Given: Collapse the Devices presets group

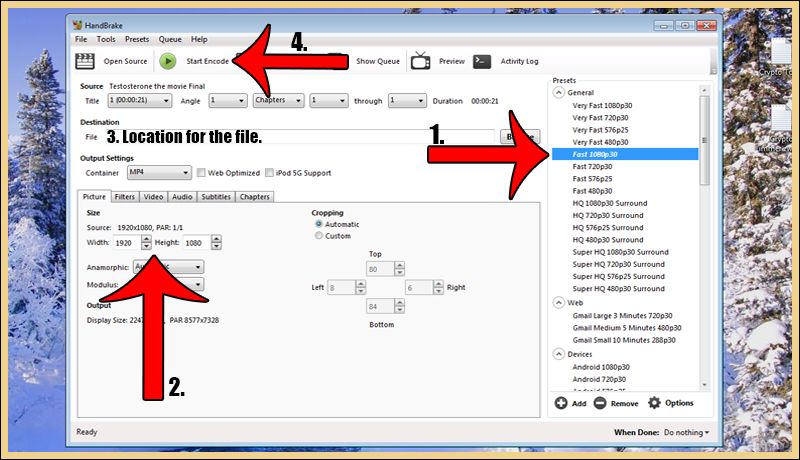Looking at the screenshot, I should click(559, 354).
